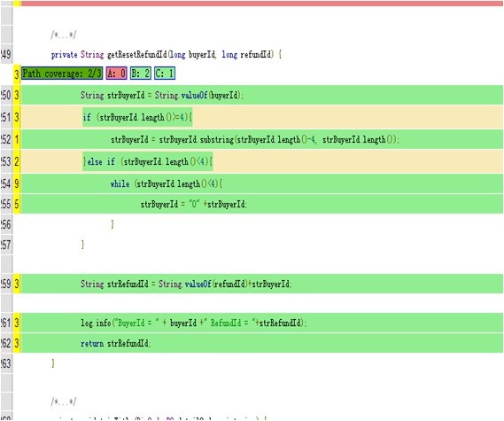The width and height of the screenshot is (504, 421).
Task: Click the path count 3 before coverage badge
Action: click(17, 74)
